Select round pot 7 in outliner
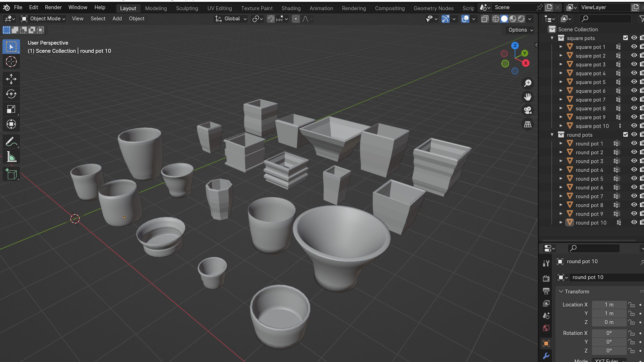This screenshot has height=362, width=644. click(x=589, y=196)
